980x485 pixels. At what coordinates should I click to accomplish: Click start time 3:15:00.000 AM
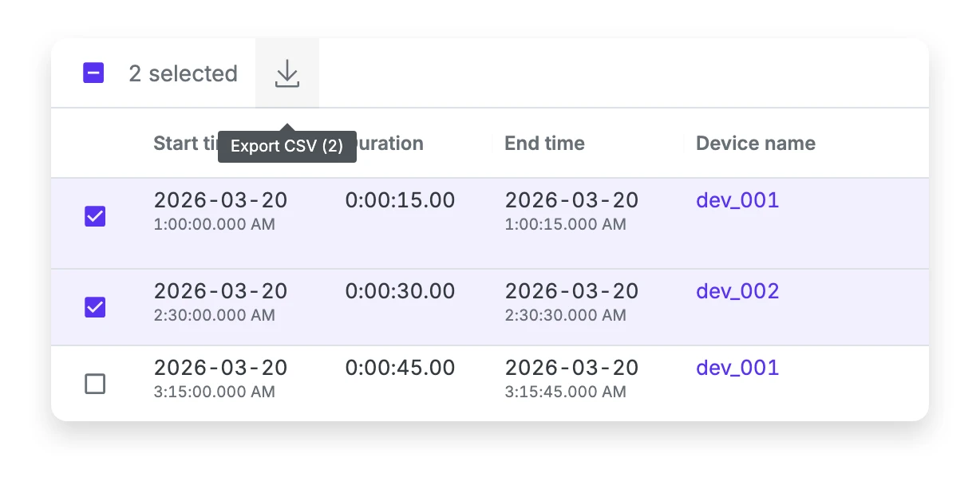(214, 392)
